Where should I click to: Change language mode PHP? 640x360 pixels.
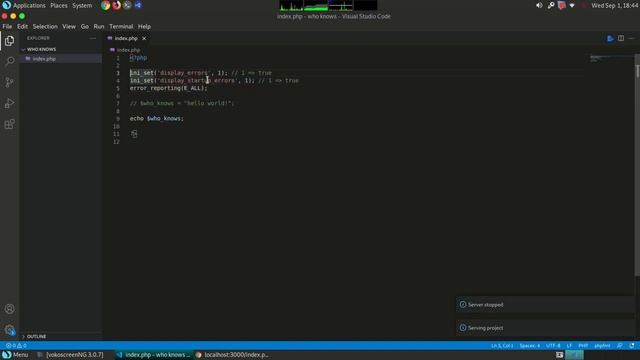(583, 346)
